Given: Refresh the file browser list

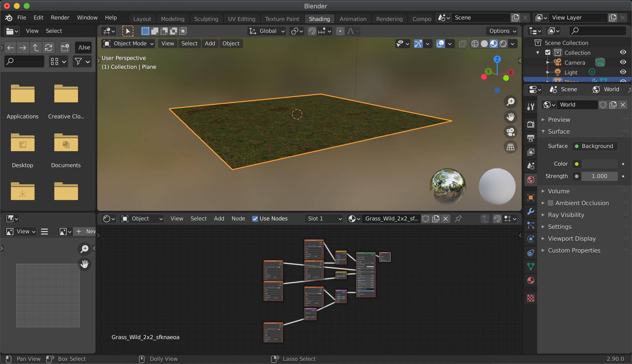Looking at the screenshot, I should click(x=49, y=48).
